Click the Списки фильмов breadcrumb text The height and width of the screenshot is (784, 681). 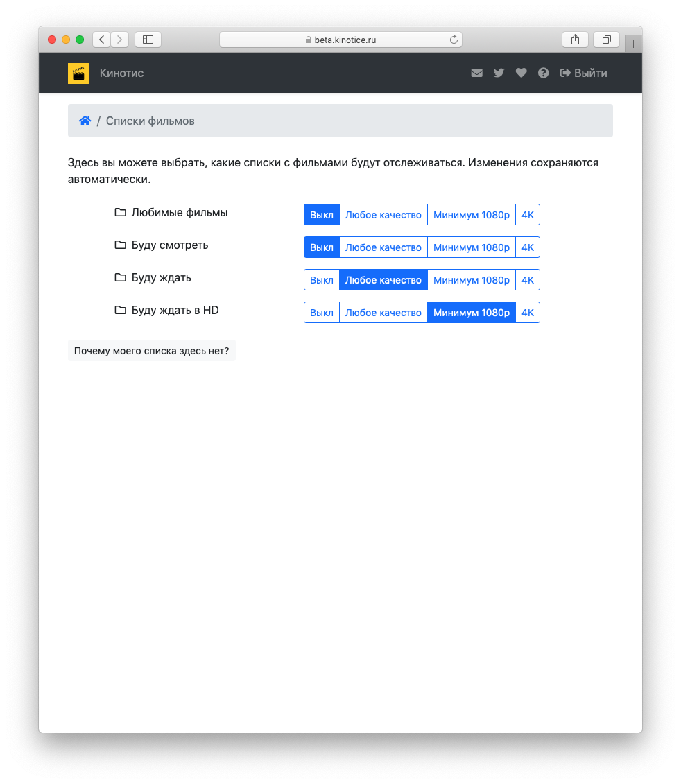pyautogui.click(x=150, y=121)
